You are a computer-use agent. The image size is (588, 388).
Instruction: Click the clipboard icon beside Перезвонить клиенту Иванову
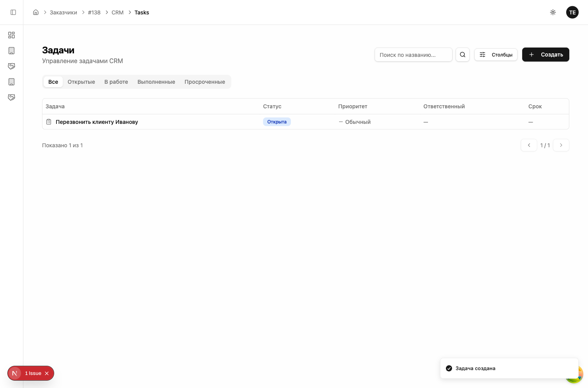coord(49,122)
